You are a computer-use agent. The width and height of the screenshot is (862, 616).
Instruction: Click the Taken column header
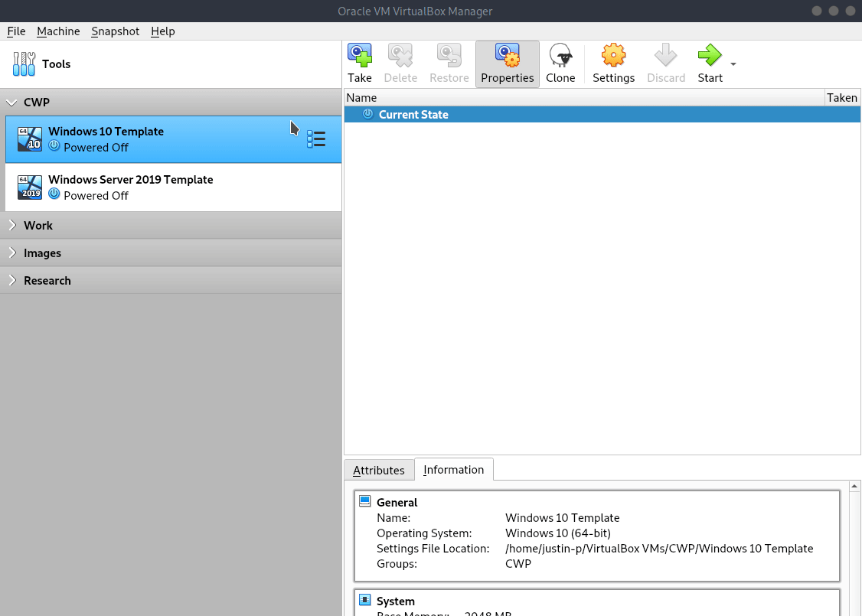point(841,98)
